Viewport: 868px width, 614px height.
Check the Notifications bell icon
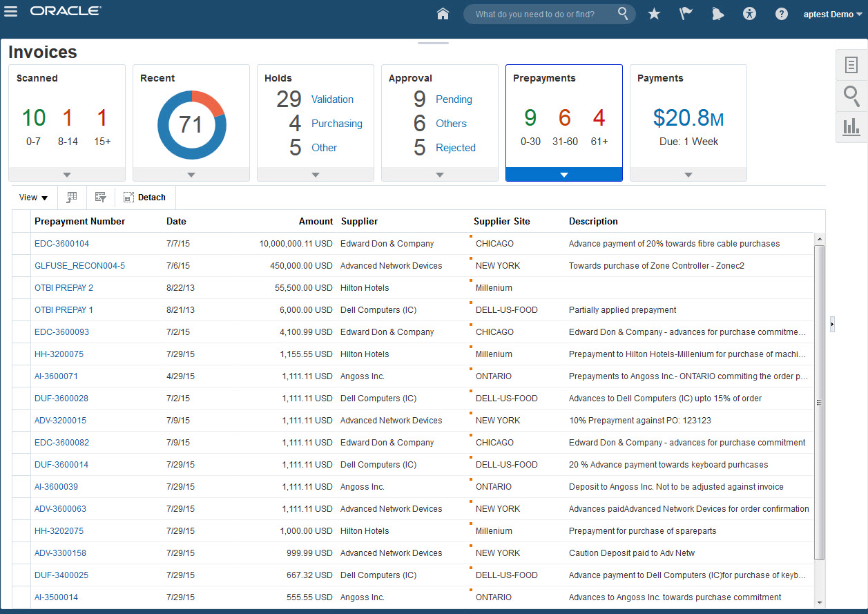717,14
